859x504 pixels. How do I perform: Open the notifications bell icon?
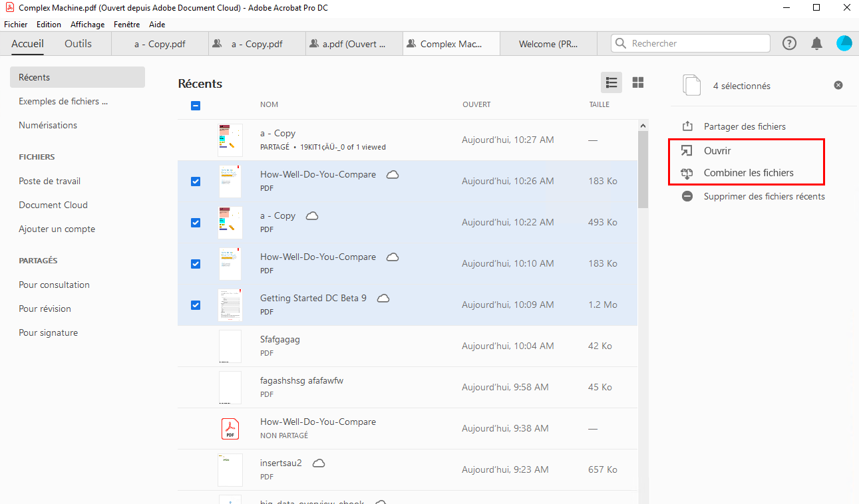[816, 43]
